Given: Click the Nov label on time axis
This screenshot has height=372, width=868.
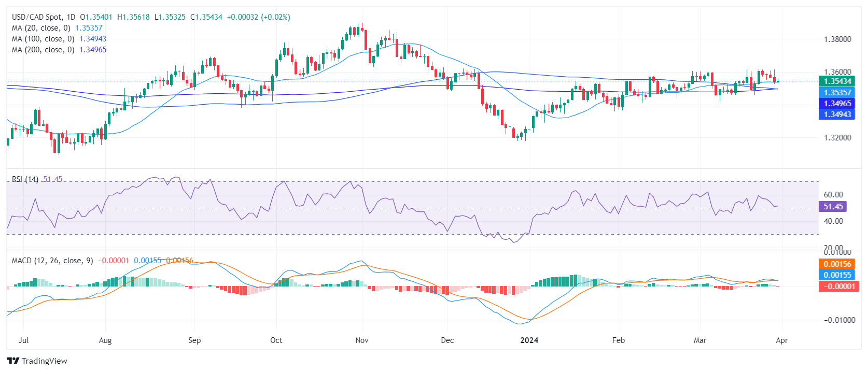Looking at the screenshot, I should point(362,340).
